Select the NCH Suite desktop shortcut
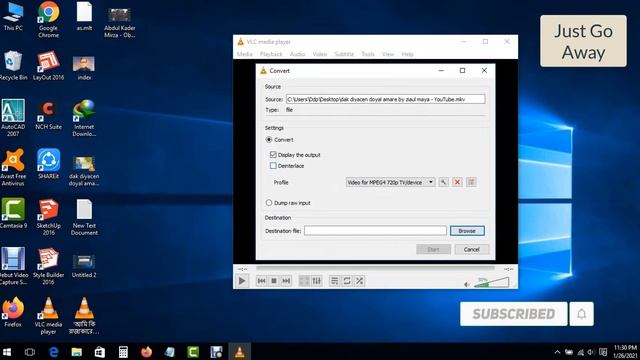This screenshot has width=640, height=360. pos(48,116)
